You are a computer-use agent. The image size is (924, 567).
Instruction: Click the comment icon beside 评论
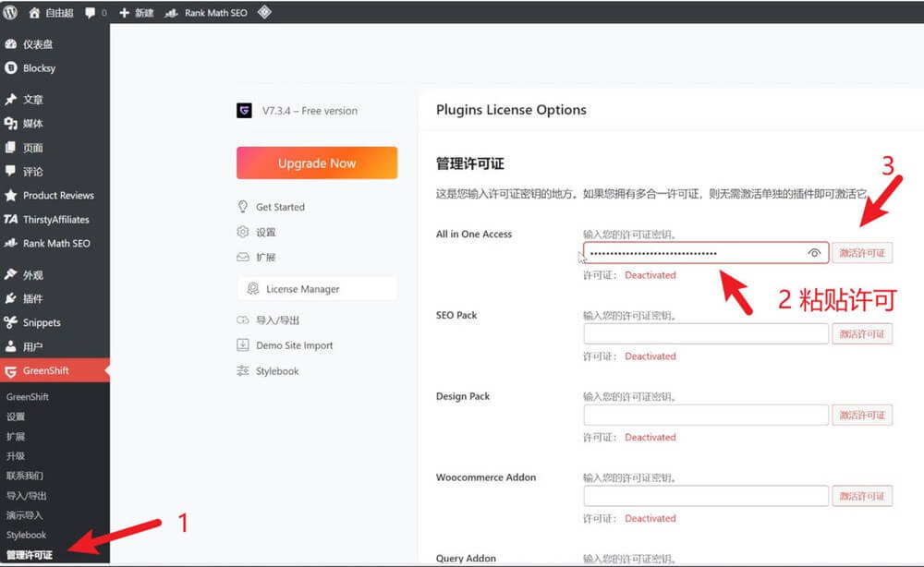click(x=10, y=171)
